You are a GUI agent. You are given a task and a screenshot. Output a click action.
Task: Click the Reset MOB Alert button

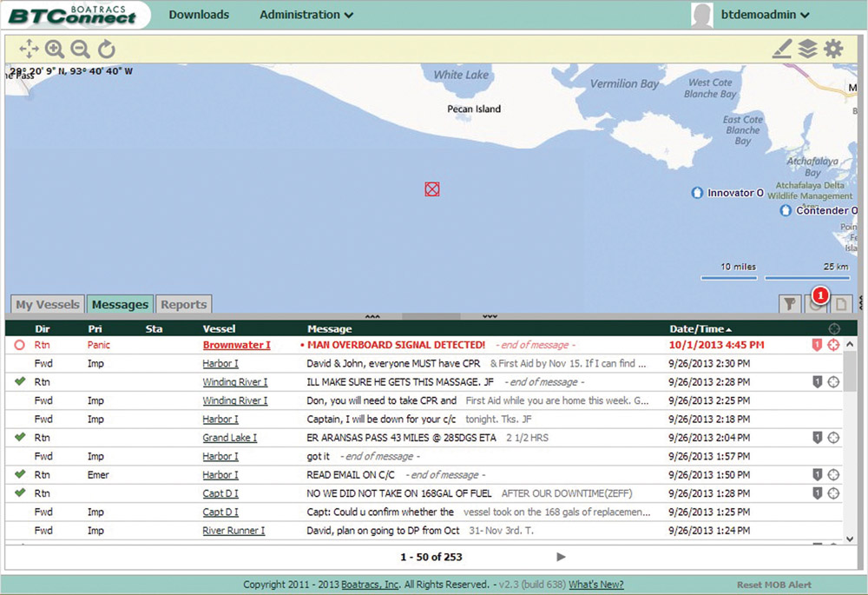coord(774,585)
